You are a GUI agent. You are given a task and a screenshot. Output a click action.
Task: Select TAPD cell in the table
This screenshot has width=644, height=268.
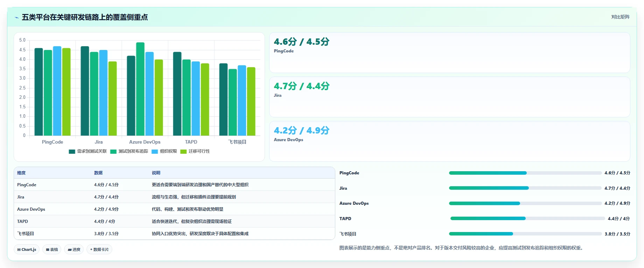(22, 222)
